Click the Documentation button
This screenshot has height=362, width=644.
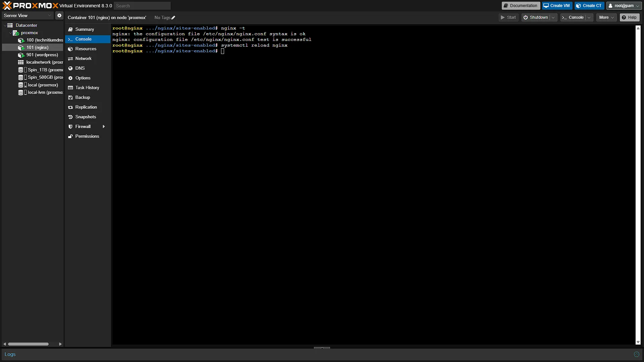pos(521,6)
